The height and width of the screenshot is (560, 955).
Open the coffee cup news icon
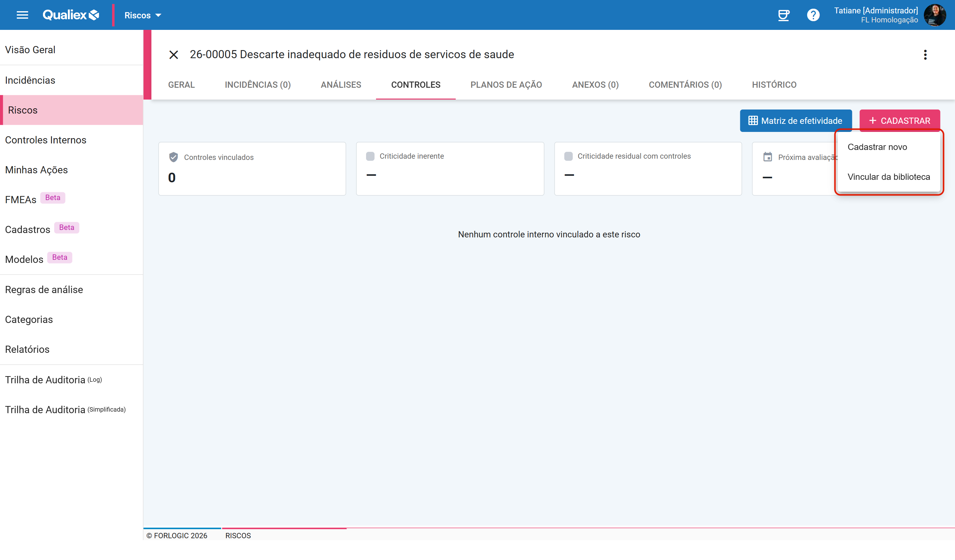click(783, 15)
